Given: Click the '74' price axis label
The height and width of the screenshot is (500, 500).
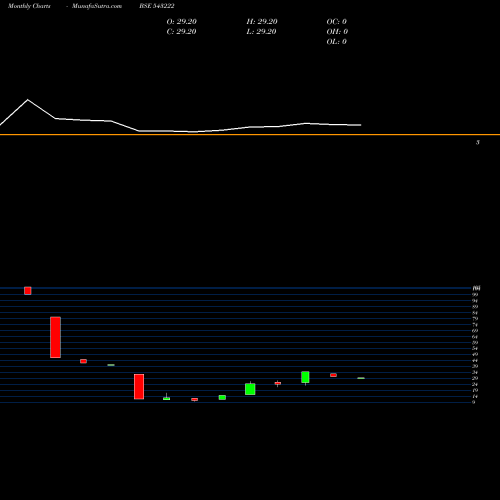Looking at the screenshot, I should [475, 325].
